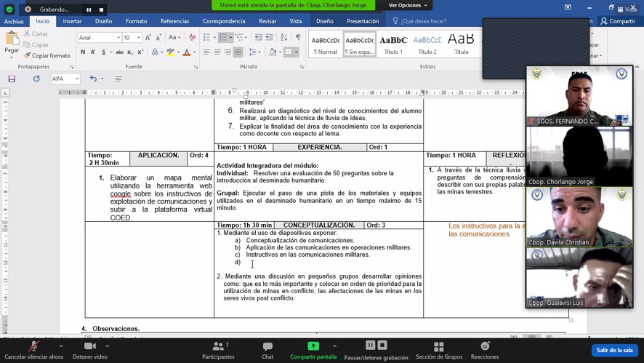The width and height of the screenshot is (644, 363).
Task: Apply the paragraph shading color
Action: [x=273, y=52]
